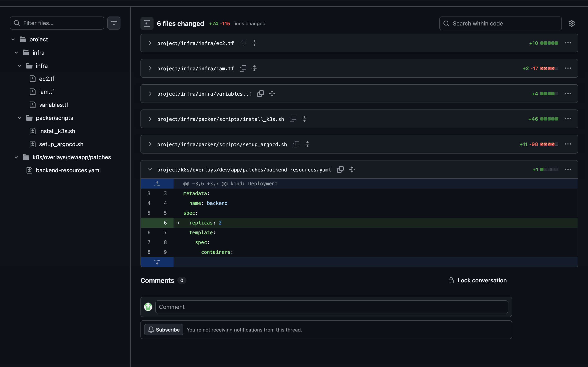This screenshot has width=588, height=367.
Task: Expand project/infra/infra/ec2.tf diff
Action: click(x=150, y=43)
